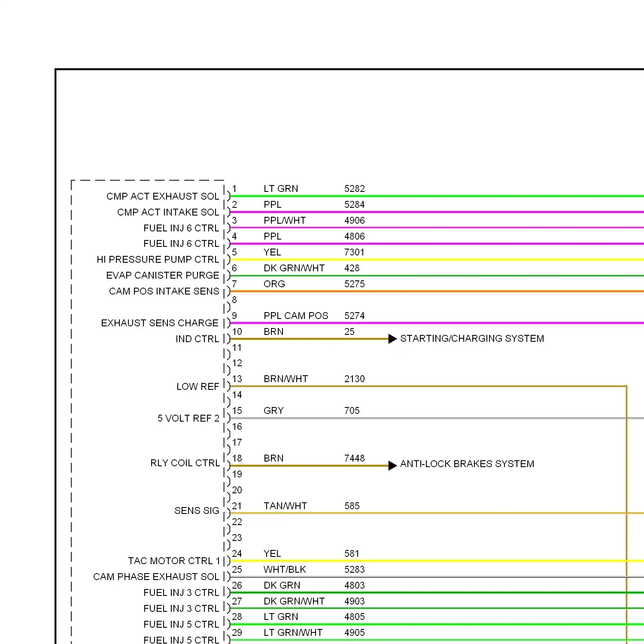The image size is (644, 644).
Task: Select circuit number 4903
Action: coord(355,601)
